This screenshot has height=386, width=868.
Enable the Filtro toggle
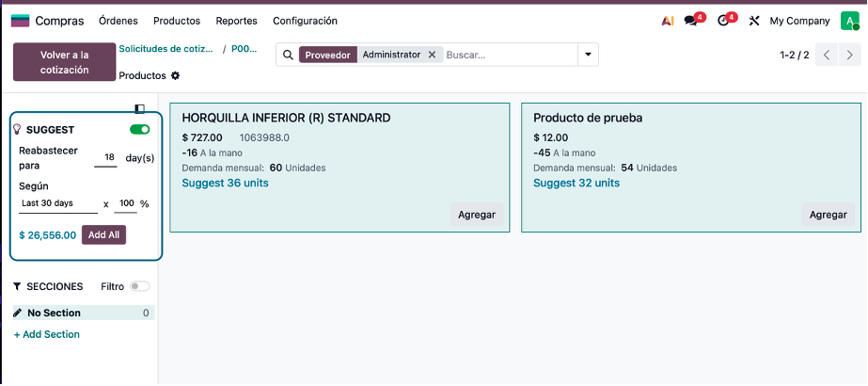[x=139, y=286]
